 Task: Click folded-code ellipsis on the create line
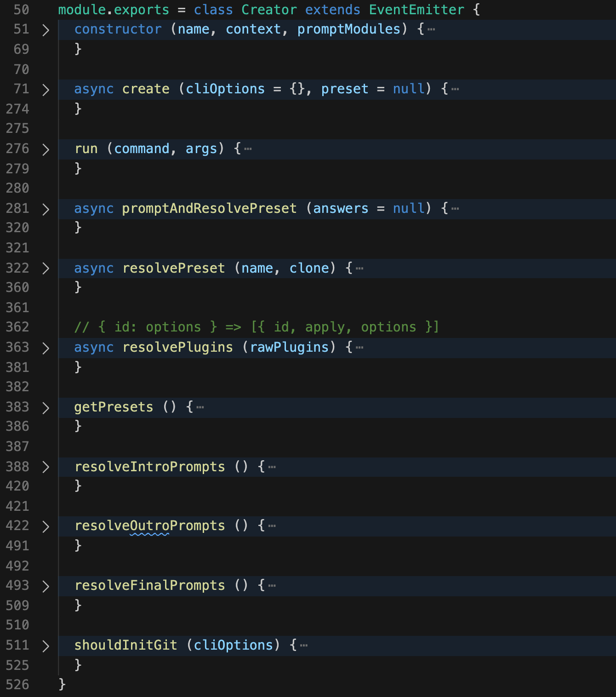pyautogui.click(x=455, y=89)
